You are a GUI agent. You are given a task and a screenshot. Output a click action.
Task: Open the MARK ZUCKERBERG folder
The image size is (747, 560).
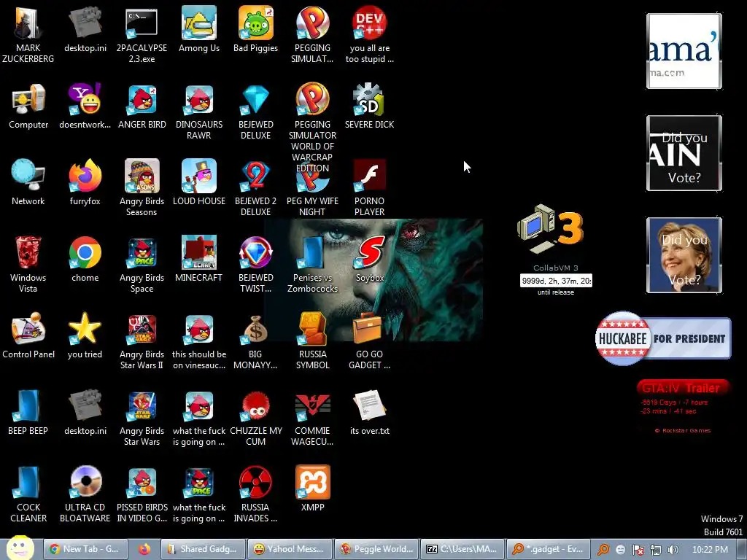click(28, 34)
